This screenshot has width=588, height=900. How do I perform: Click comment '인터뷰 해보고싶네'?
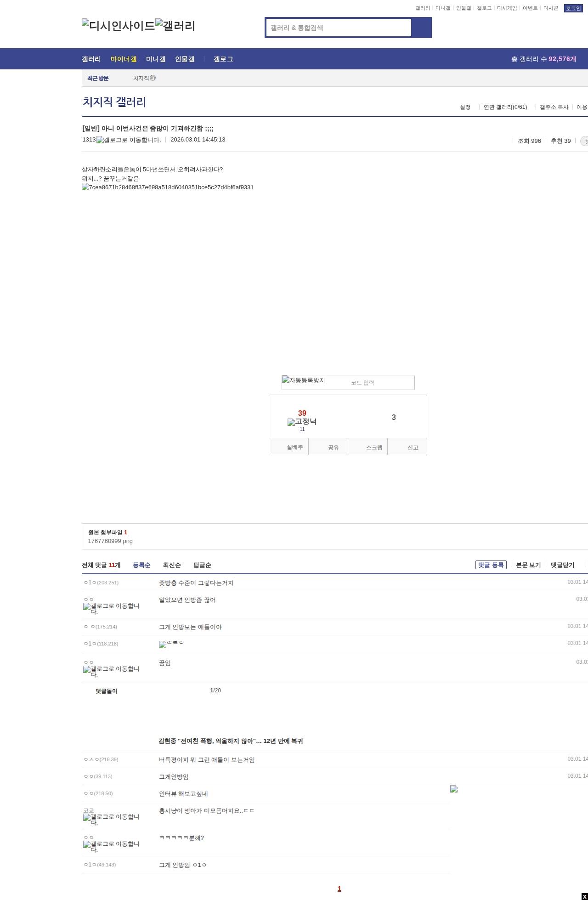(x=183, y=794)
